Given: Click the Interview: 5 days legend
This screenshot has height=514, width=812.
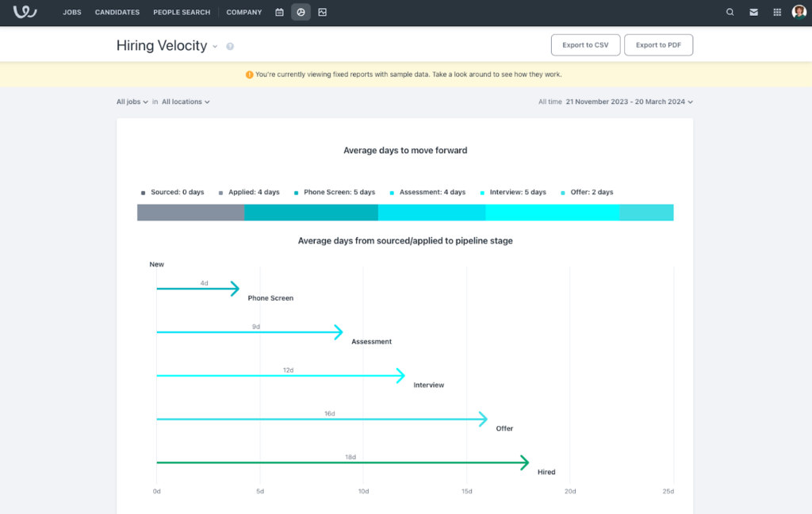Looking at the screenshot, I should pos(513,192).
